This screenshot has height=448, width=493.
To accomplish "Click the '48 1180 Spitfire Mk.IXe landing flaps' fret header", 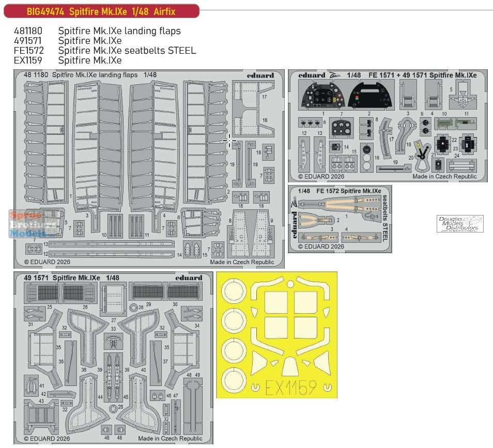I will (90, 75).
